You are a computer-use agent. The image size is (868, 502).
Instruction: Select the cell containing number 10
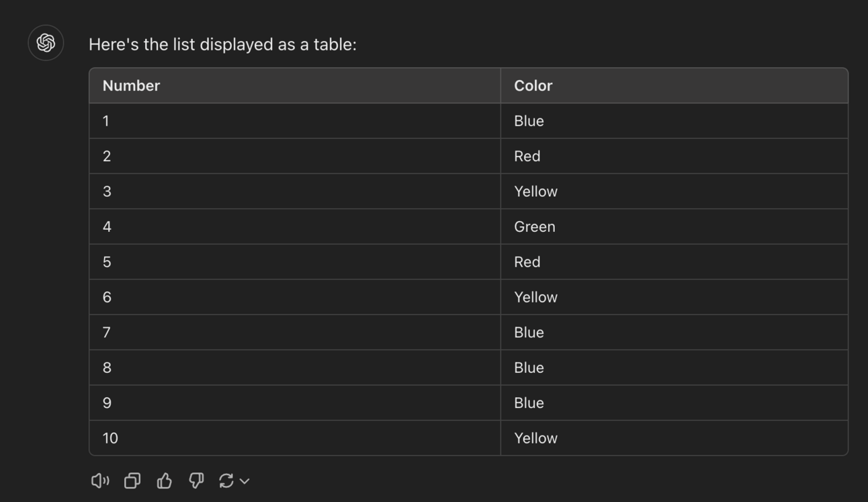[x=110, y=438]
